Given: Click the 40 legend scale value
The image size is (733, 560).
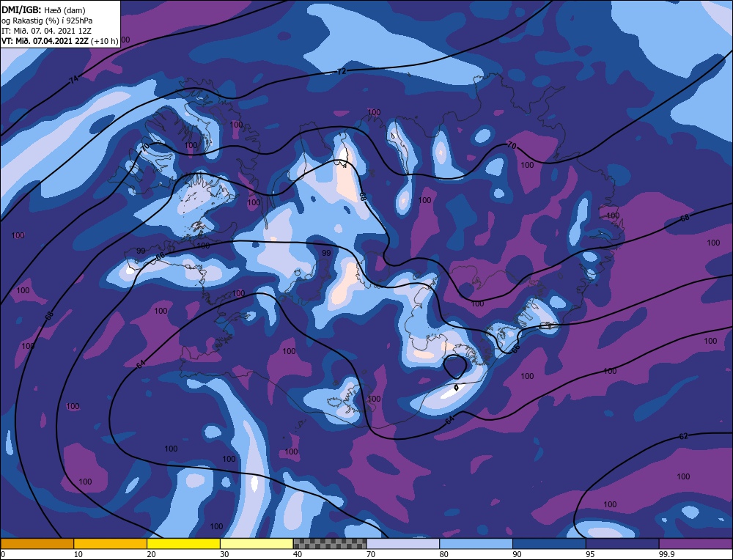Looking at the screenshot, I should pos(298,554).
